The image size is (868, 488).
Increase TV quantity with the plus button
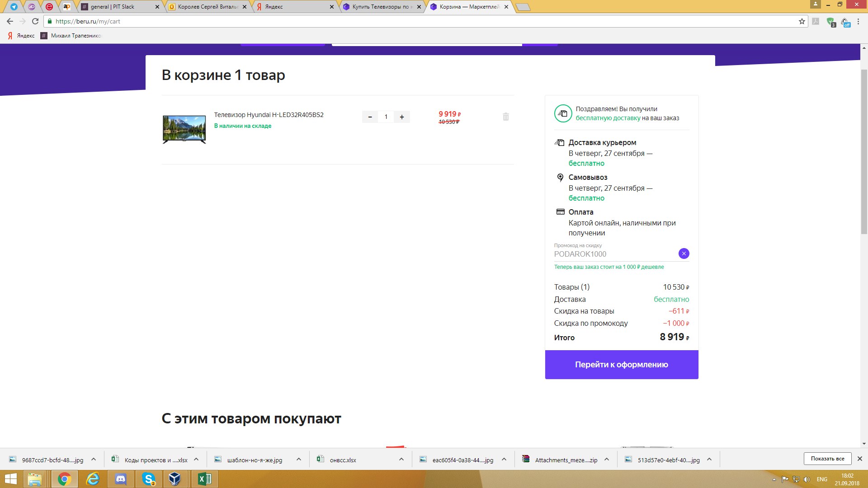click(x=401, y=117)
